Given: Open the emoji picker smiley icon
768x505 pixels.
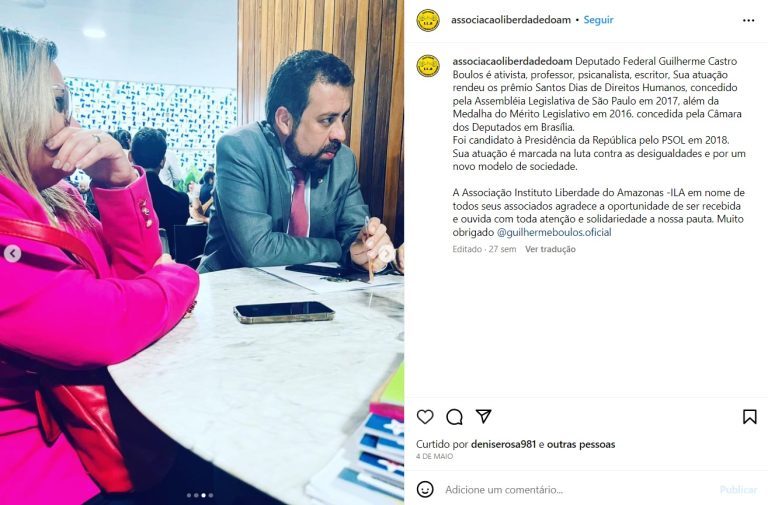Looking at the screenshot, I should coord(425,489).
